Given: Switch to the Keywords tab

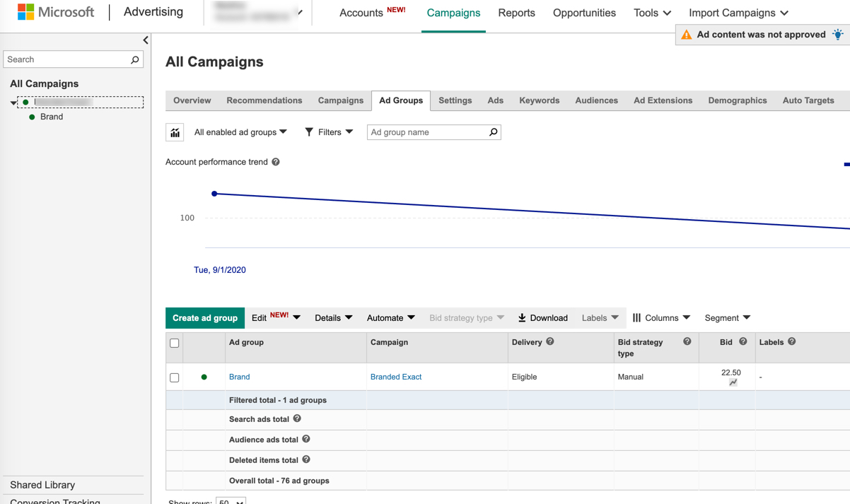Looking at the screenshot, I should 539,100.
